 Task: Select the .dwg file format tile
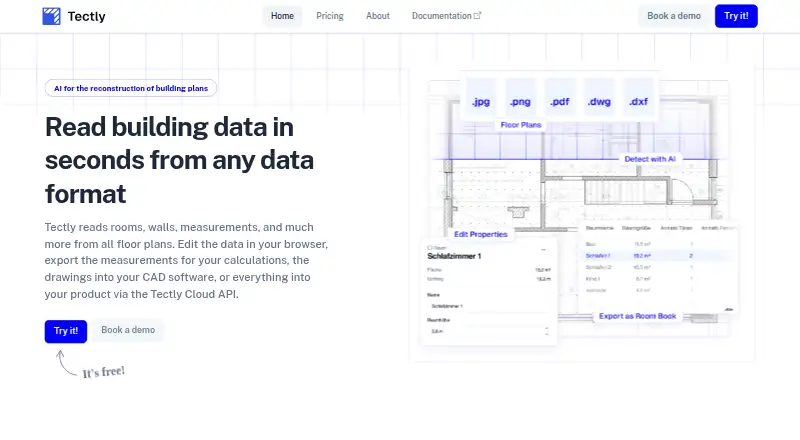tap(599, 99)
